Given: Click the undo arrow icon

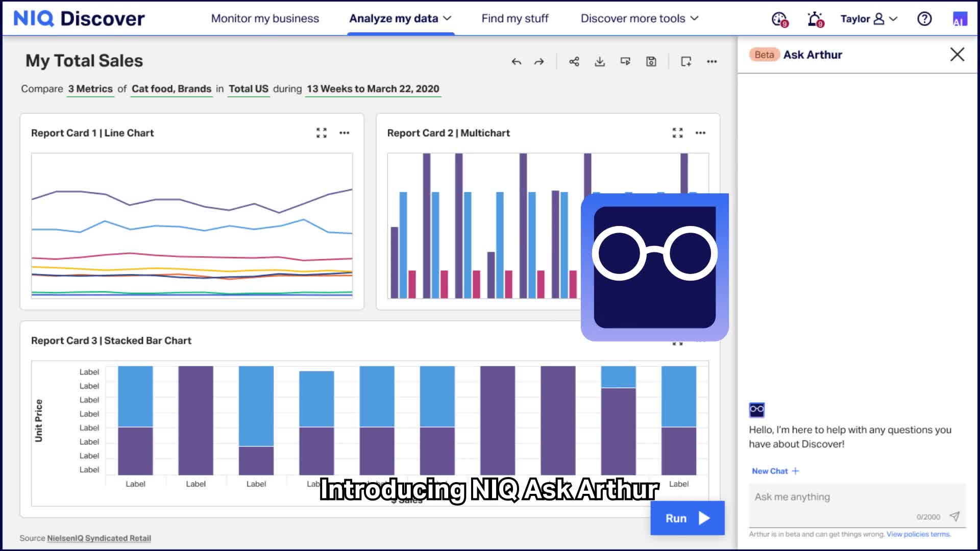Looking at the screenshot, I should coord(516,62).
